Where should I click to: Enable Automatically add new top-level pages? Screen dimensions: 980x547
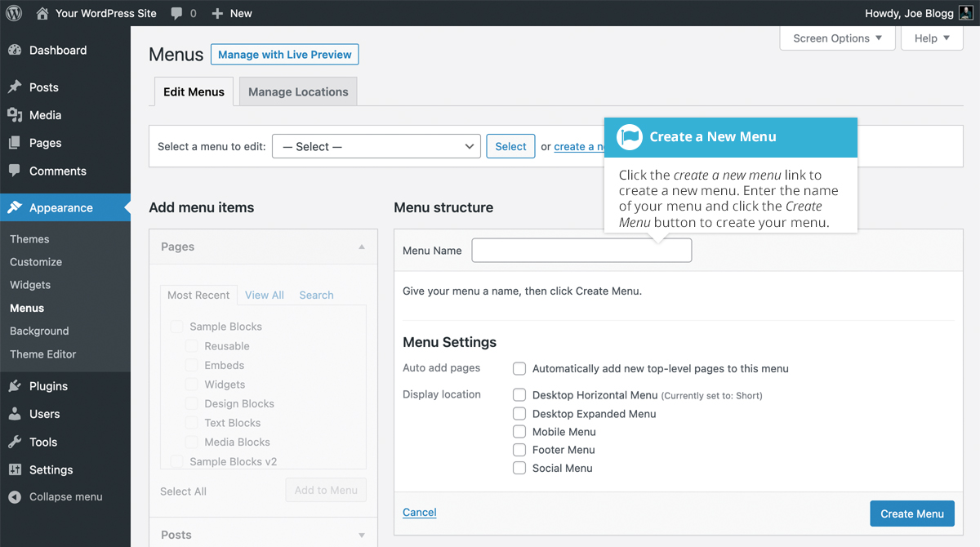coord(519,368)
